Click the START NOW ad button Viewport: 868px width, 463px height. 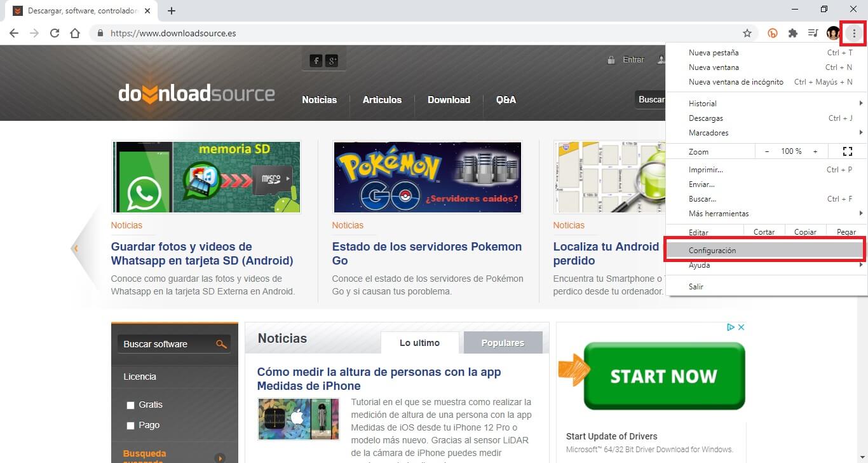tap(663, 376)
